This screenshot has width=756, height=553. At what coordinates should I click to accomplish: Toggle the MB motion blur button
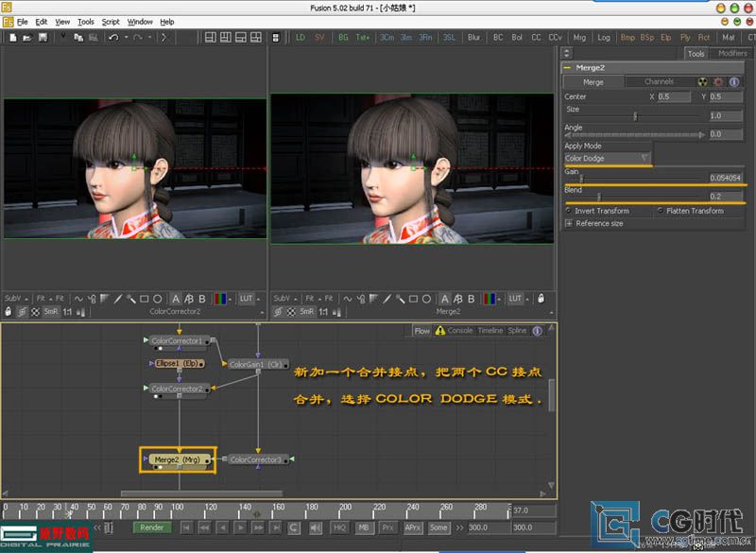[x=364, y=527]
